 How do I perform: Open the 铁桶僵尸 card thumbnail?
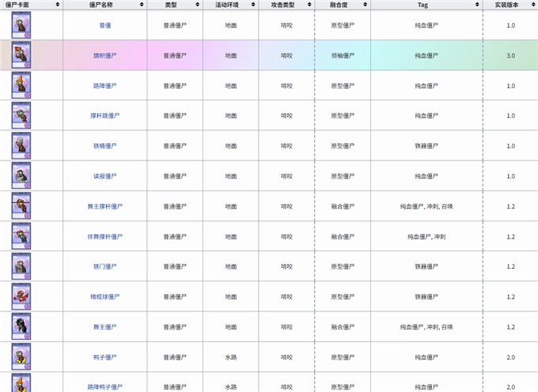click(21, 145)
